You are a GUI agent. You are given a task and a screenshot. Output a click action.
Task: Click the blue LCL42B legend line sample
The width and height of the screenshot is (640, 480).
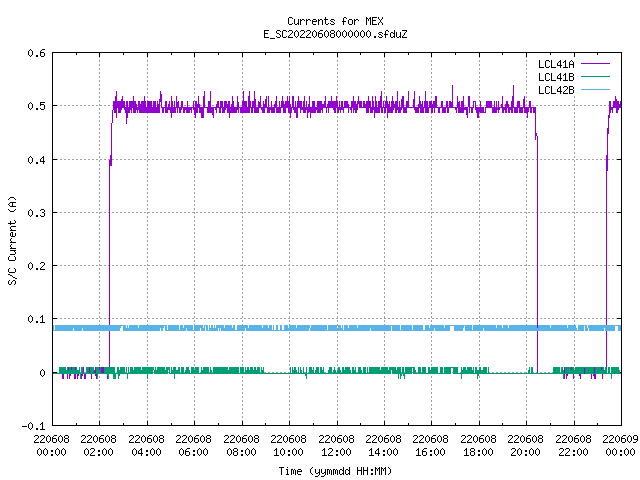[x=595, y=90]
